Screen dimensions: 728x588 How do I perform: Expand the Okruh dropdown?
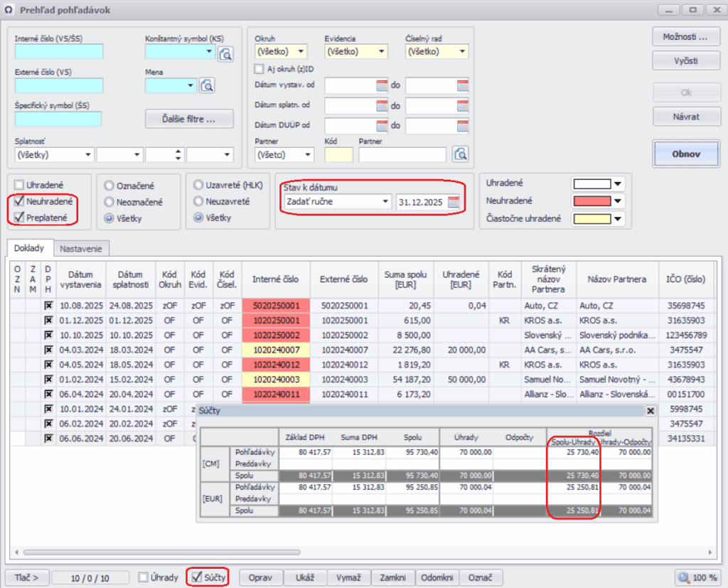click(301, 52)
